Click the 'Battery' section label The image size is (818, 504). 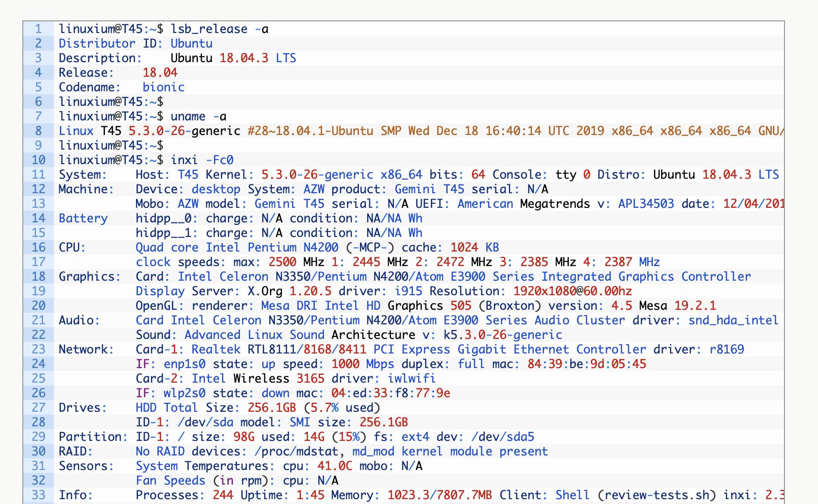(x=83, y=218)
